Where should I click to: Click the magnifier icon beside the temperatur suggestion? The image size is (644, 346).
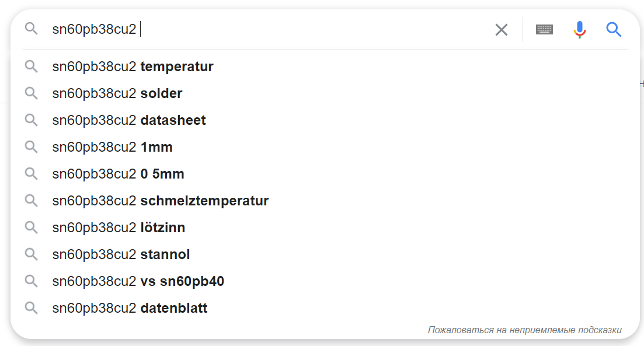tap(31, 67)
